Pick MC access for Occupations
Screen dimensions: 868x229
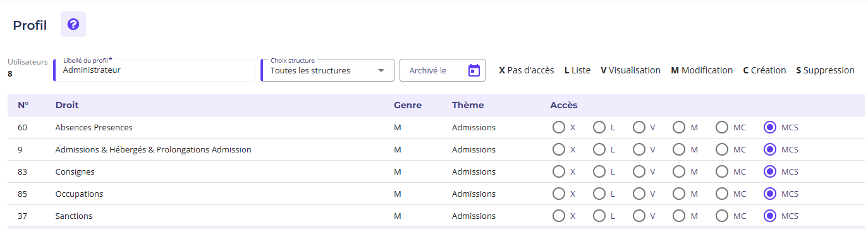point(722,194)
